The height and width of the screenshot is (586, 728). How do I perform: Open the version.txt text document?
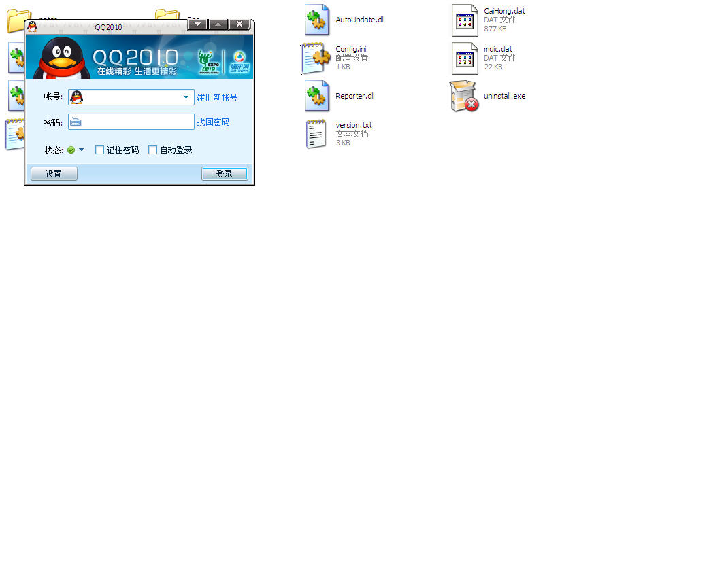[x=315, y=134]
